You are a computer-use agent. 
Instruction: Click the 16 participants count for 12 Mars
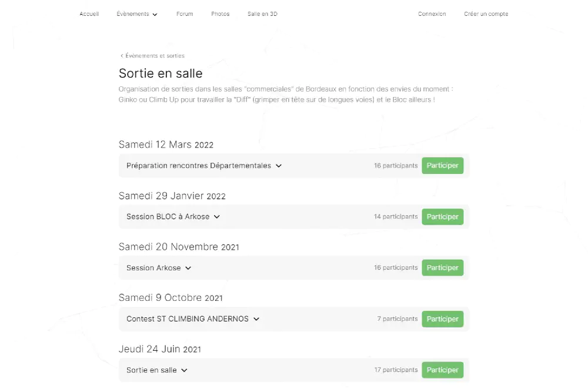(x=396, y=166)
